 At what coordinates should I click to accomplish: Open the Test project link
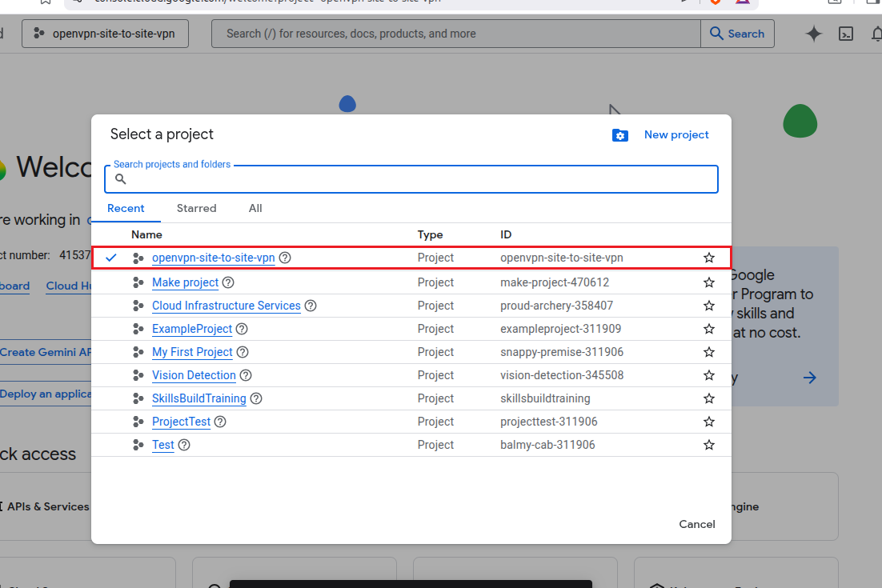tap(163, 445)
